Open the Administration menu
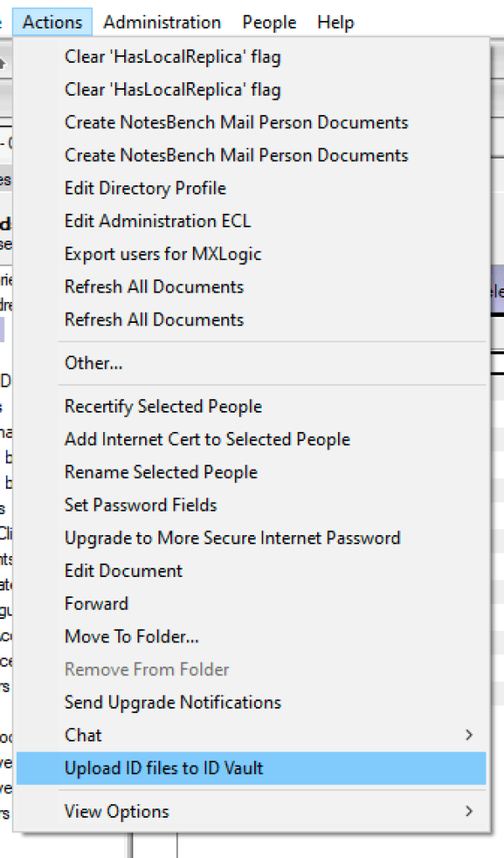Image resolution: width=504 pixels, height=858 pixels. [162, 23]
